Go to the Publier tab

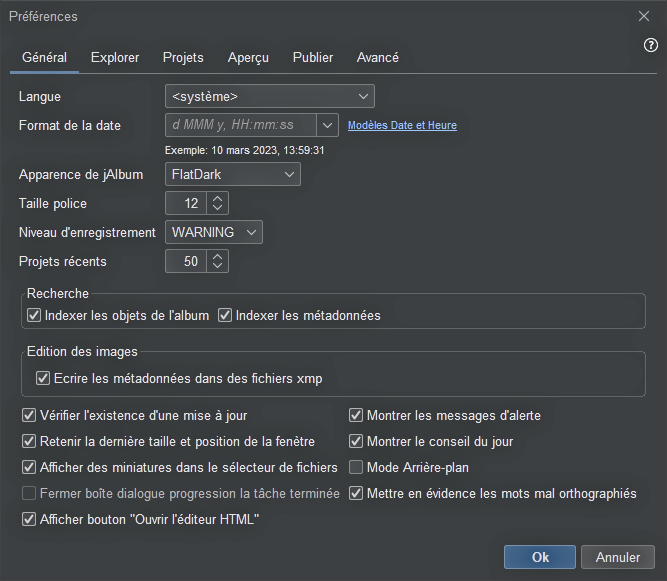pyautogui.click(x=313, y=57)
